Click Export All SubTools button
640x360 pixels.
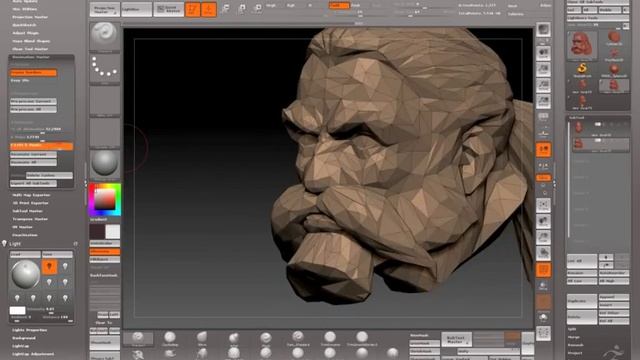[x=33, y=184]
